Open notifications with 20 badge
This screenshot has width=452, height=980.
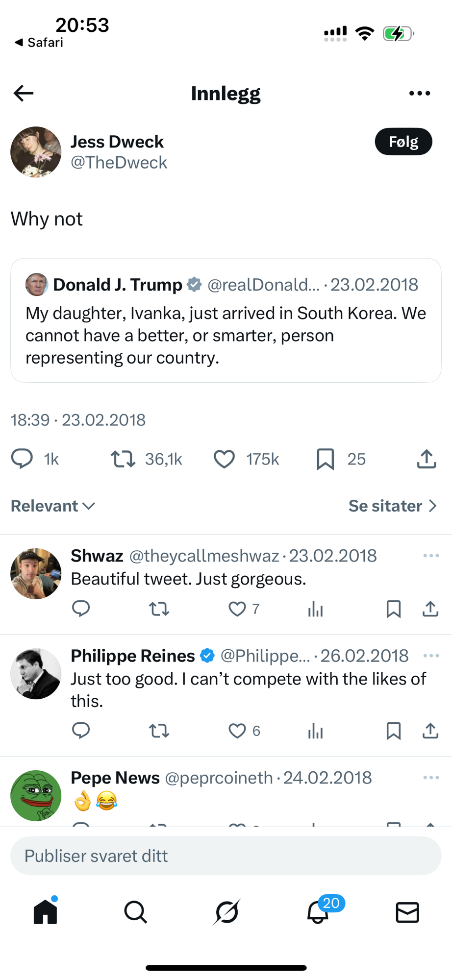pyautogui.click(x=318, y=912)
